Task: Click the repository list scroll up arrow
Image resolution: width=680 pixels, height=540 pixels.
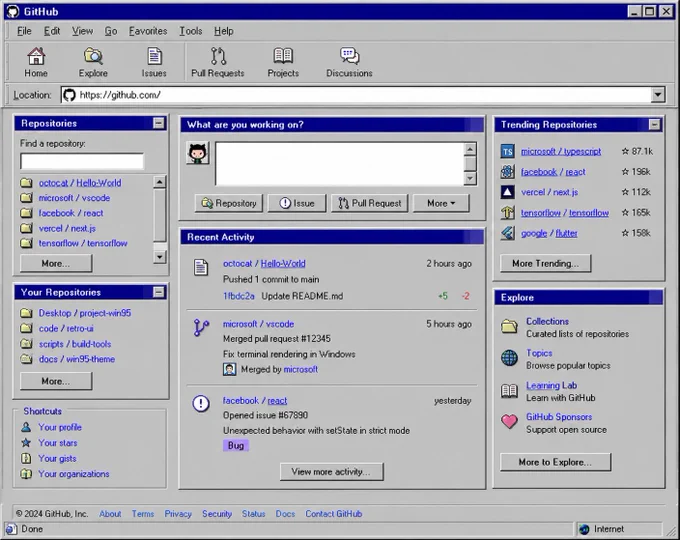Action: [160, 182]
